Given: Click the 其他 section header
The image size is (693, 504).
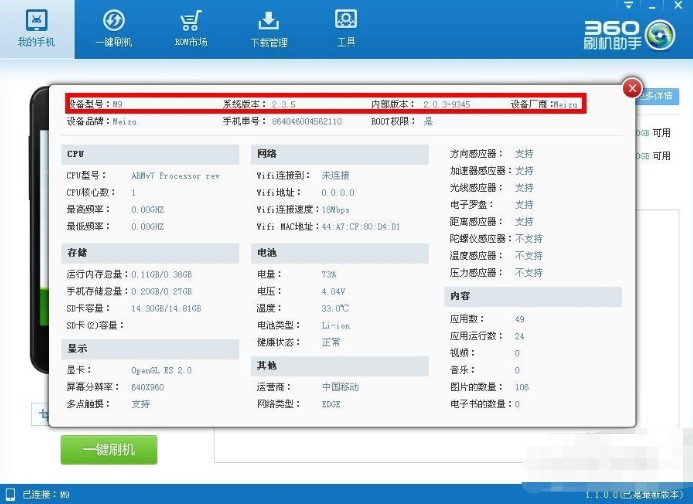Looking at the screenshot, I should pos(340,366).
